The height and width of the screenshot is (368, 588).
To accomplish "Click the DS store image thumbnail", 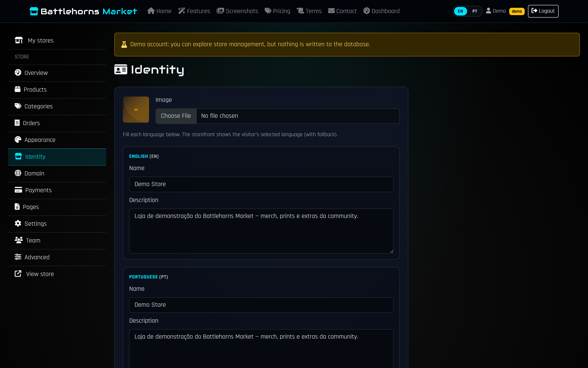I will (136, 110).
